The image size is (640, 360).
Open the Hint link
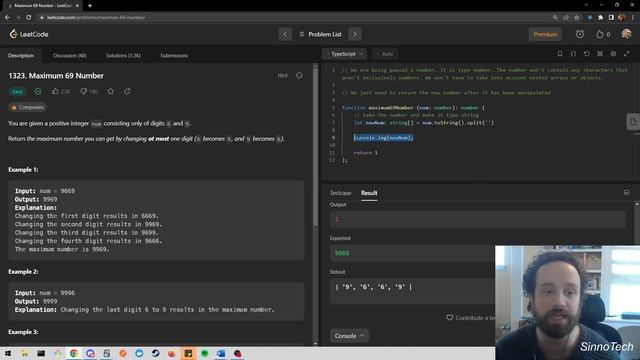tap(282, 76)
